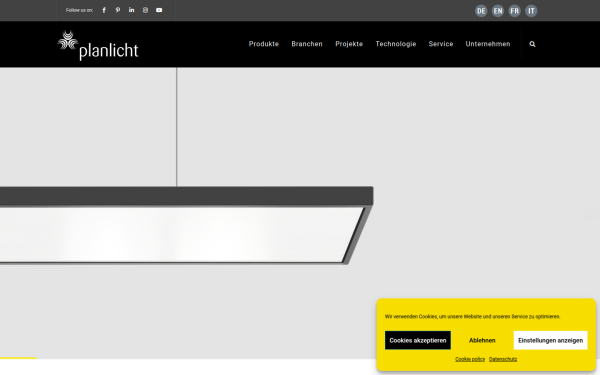Open the Facebook social icon
The width and height of the screenshot is (600, 375).
click(x=104, y=10)
